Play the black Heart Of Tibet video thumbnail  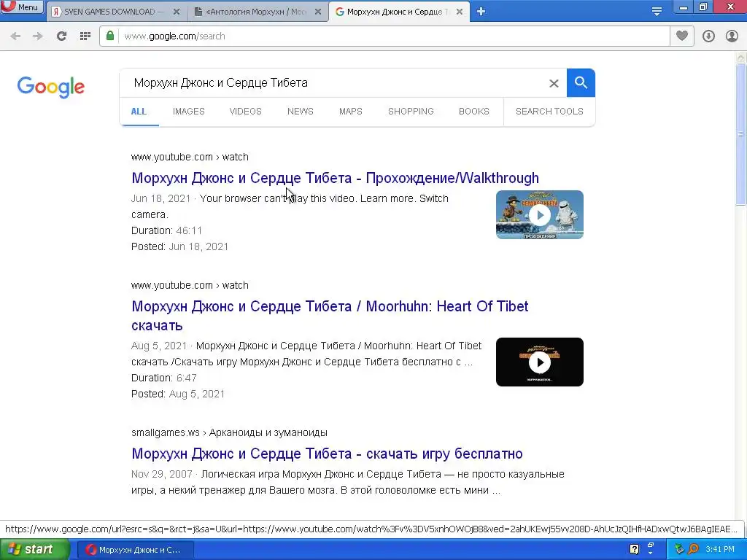tap(540, 362)
